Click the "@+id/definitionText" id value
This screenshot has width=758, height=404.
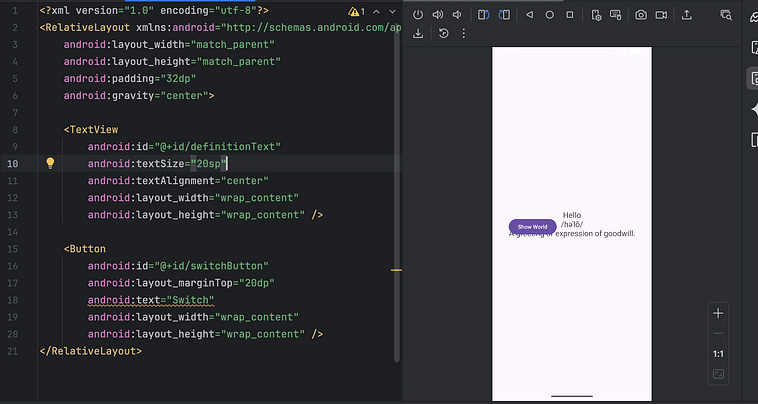point(218,146)
